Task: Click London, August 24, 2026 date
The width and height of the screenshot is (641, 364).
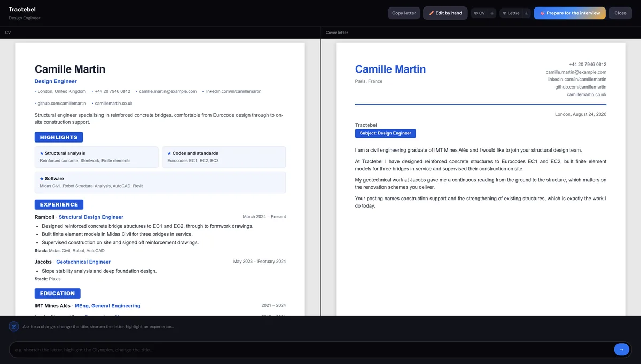Action: click(581, 114)
